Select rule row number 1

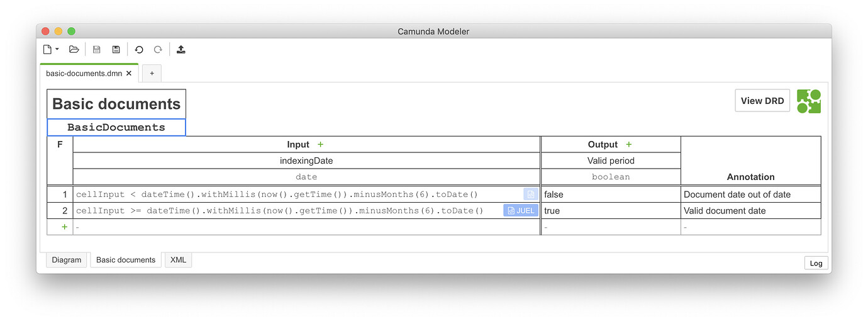tap(60, 194)
